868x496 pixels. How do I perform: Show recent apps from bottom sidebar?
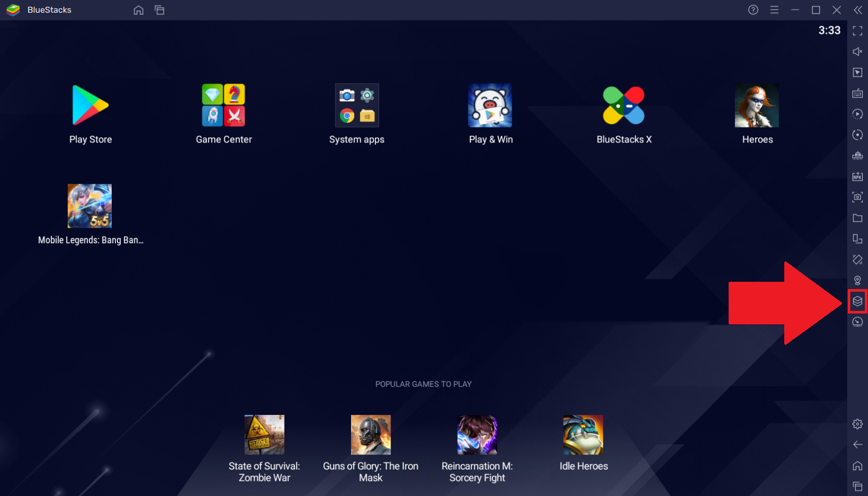click(858, 487)
